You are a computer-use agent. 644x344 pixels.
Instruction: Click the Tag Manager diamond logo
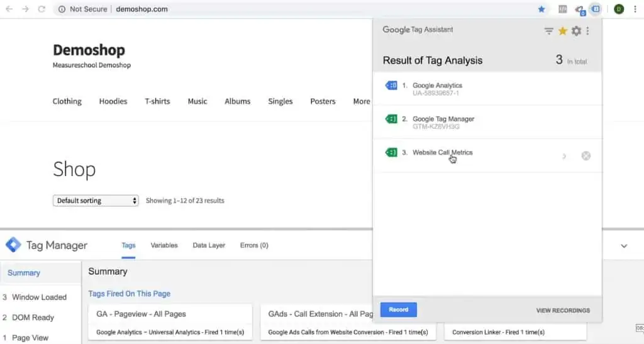pos(13,245)
